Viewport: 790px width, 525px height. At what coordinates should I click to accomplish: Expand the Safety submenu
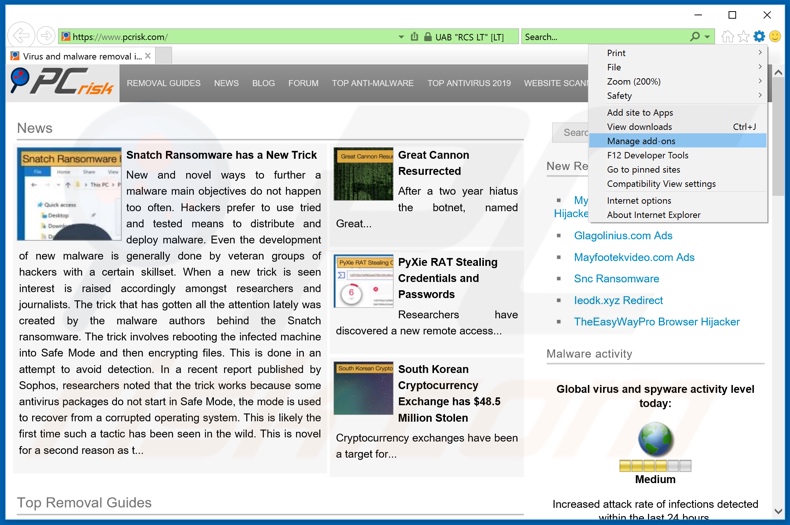point(678,95)
